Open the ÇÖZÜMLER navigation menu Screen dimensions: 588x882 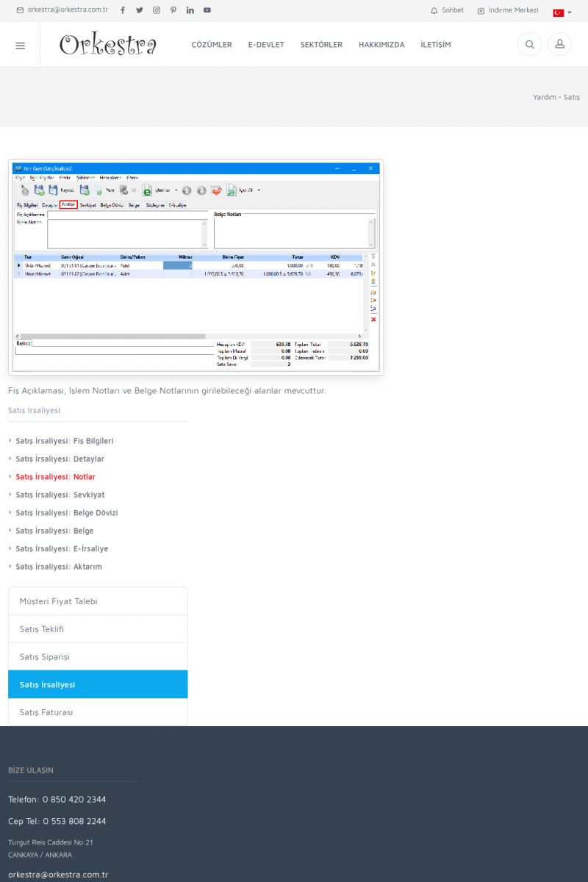(212, 45)
